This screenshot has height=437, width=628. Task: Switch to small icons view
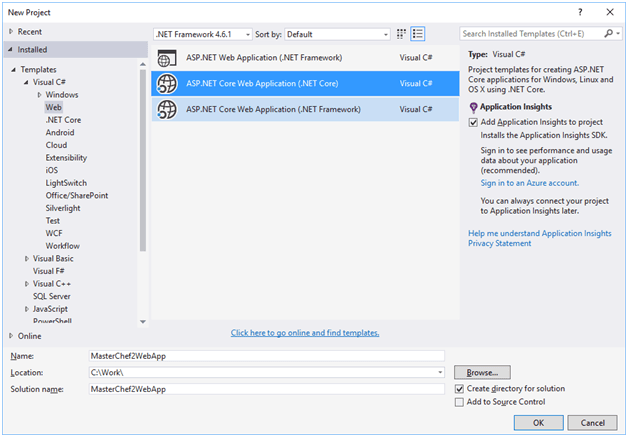(x=401, y=34)
